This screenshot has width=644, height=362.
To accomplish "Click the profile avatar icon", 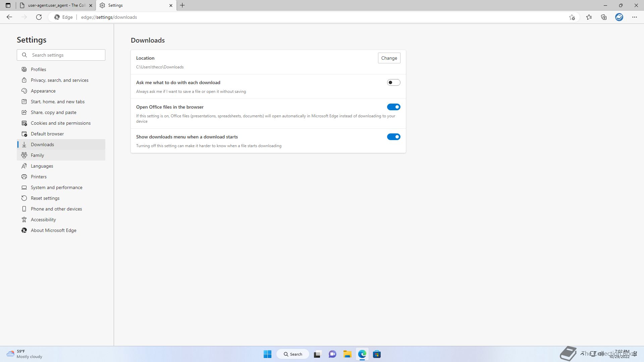I will click(x=619, y=17).
